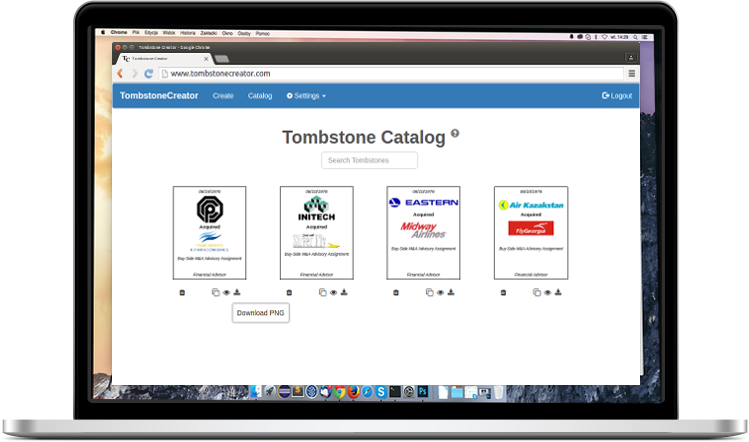Viewport: 749px width, 442px height.
Task: Click the Logout link
Action: pos(617,96)
